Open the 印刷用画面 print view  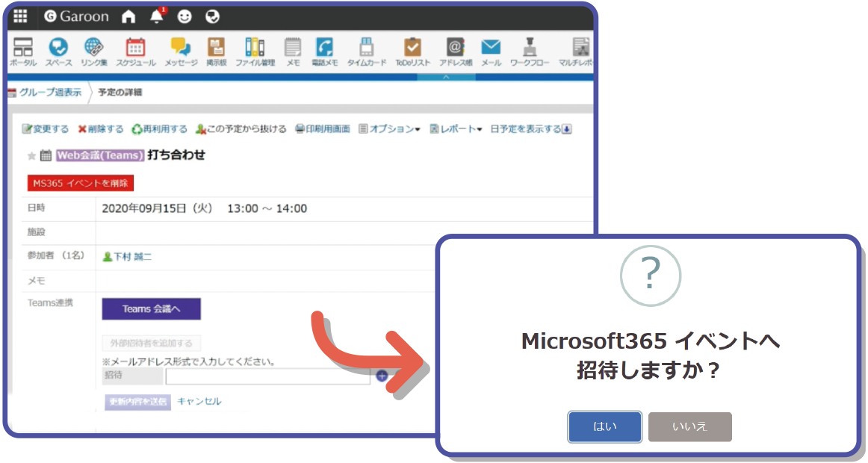tap(326, 128)
